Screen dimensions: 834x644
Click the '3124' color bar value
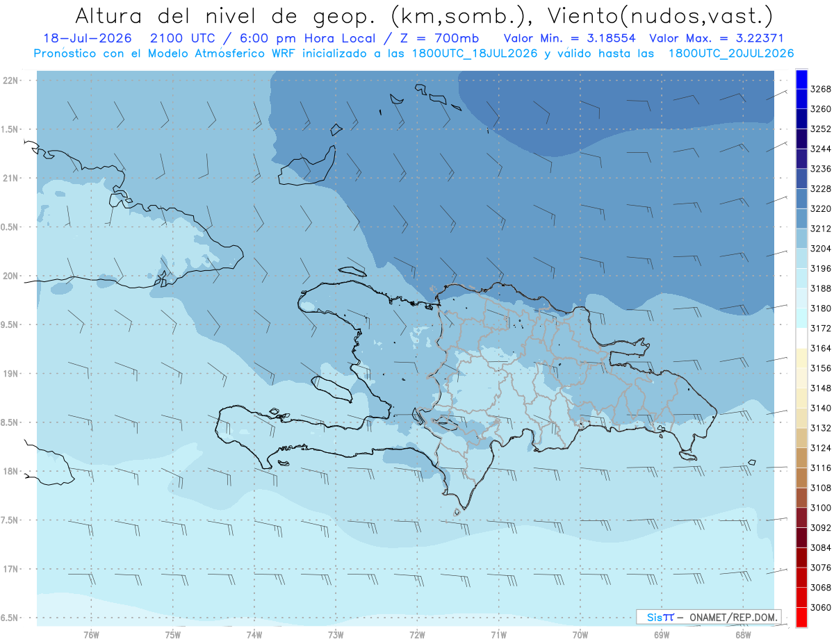[x=821, y=448]
